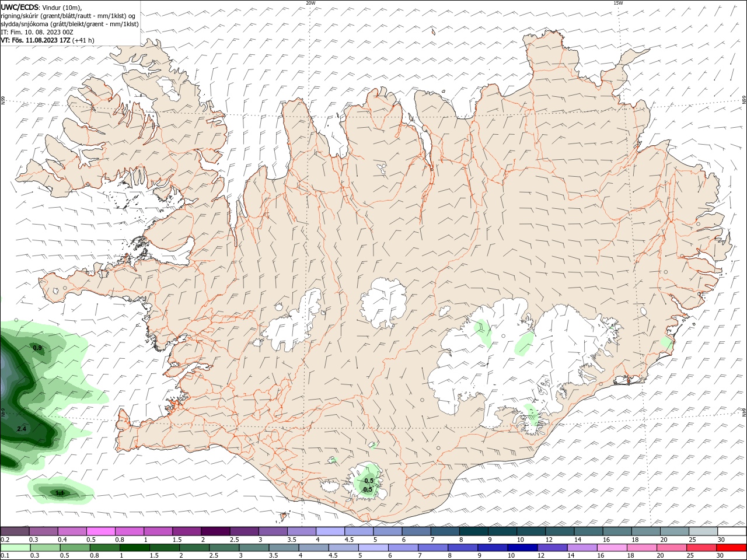Select dark teal upper swatch labeled 8
This screenshot has width=747, height=560.
coord(473,531)
